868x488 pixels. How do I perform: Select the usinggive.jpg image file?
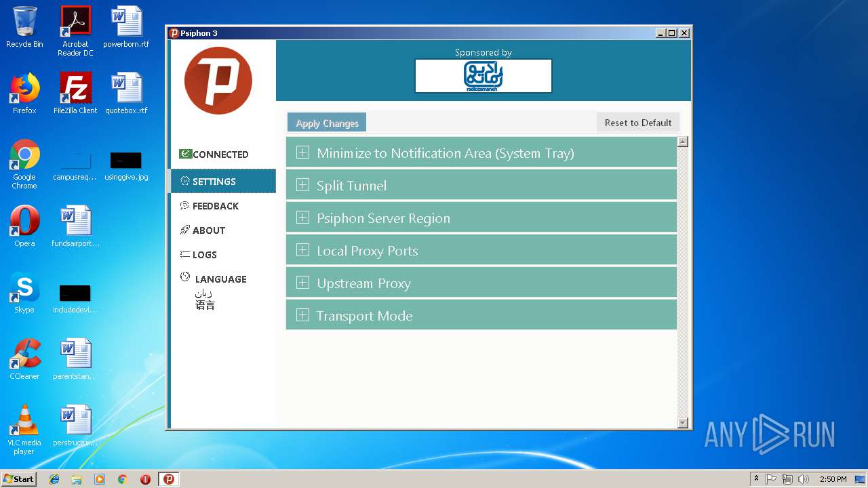tap(126, 166)
